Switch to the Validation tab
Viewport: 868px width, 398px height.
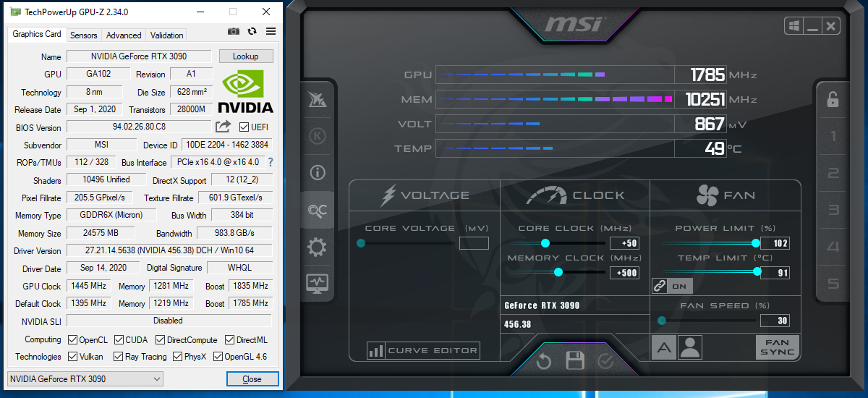click(167, 35)
